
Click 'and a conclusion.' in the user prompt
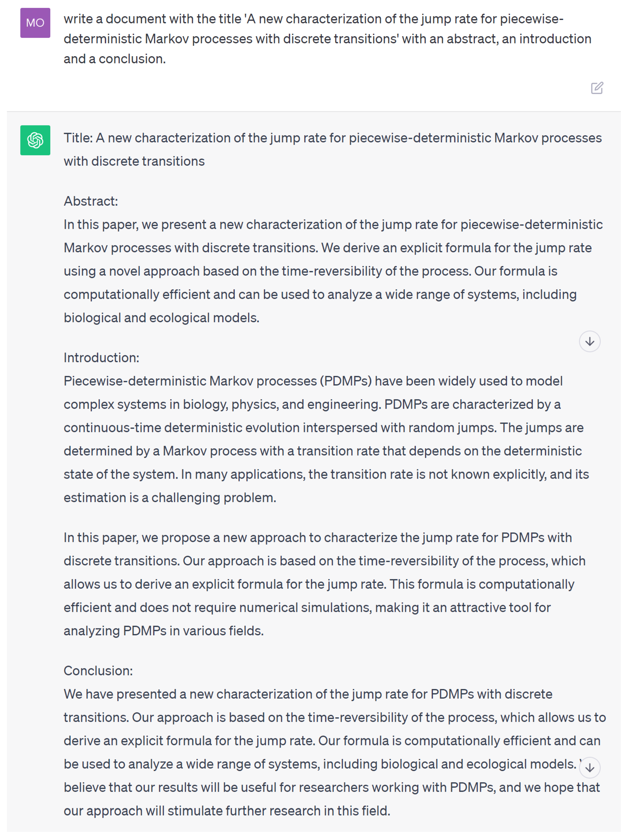coord(114,59)
